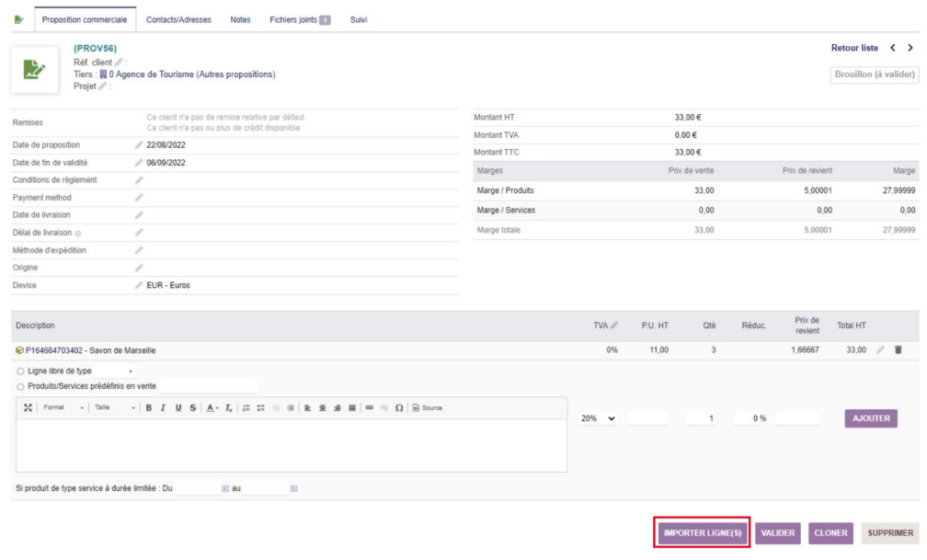
Task: Apply bold formatting in editor
Action: tap(149, 408)
